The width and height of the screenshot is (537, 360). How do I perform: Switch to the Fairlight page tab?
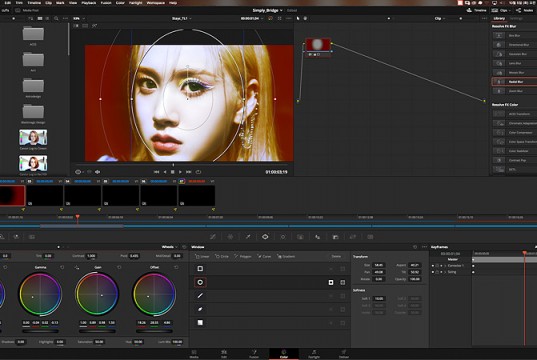(x=314, y=354)
